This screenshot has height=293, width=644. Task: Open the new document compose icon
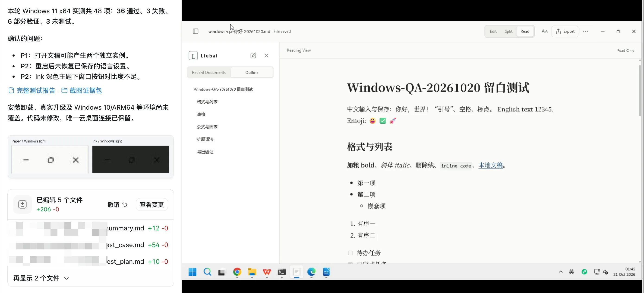(x=253, y=56)
